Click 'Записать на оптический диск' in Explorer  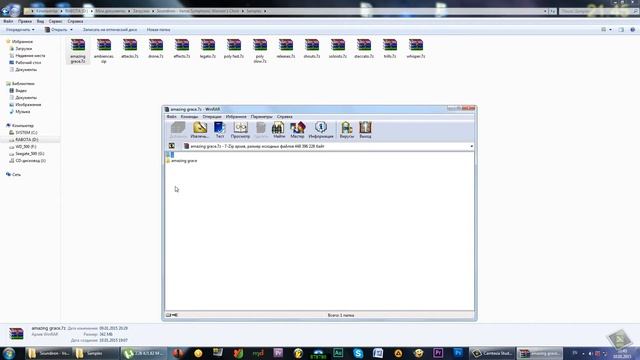110,30
